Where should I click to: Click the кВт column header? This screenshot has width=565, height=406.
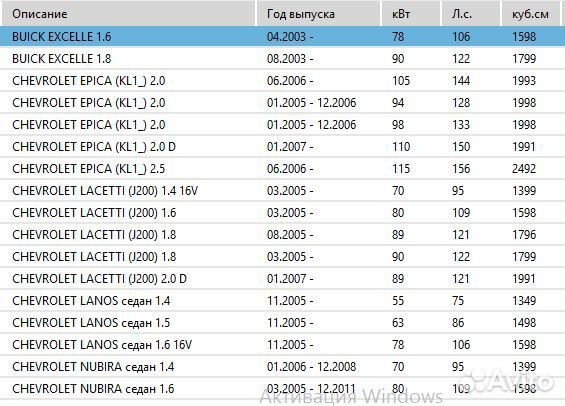point(411,14)
